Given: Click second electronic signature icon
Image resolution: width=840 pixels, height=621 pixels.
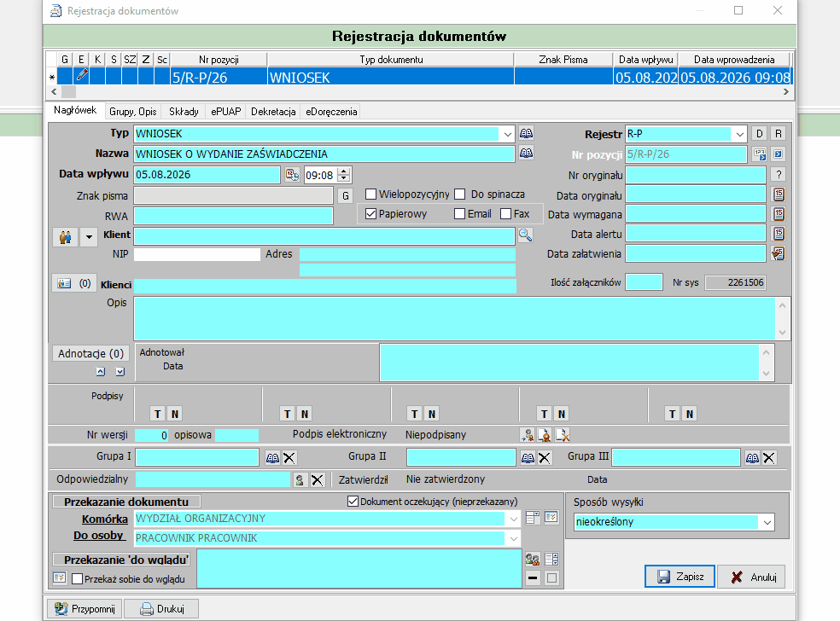Looking at the screenshot, I should coord(545,435).
